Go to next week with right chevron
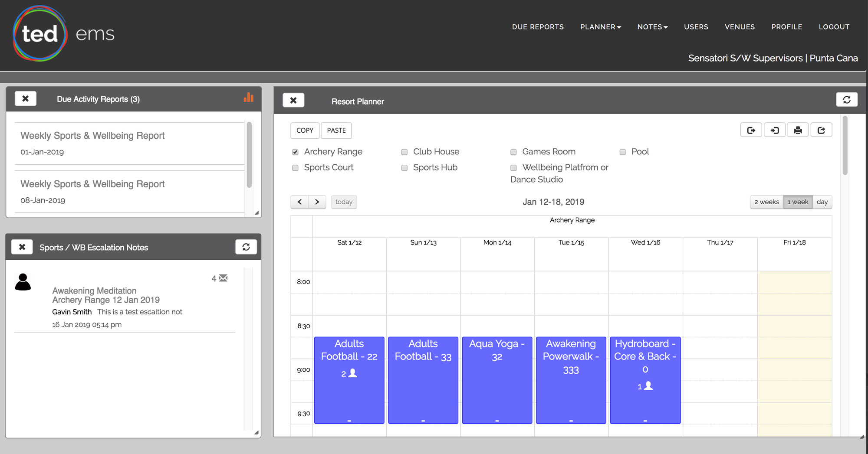868x454 pixels. (317, 202)
